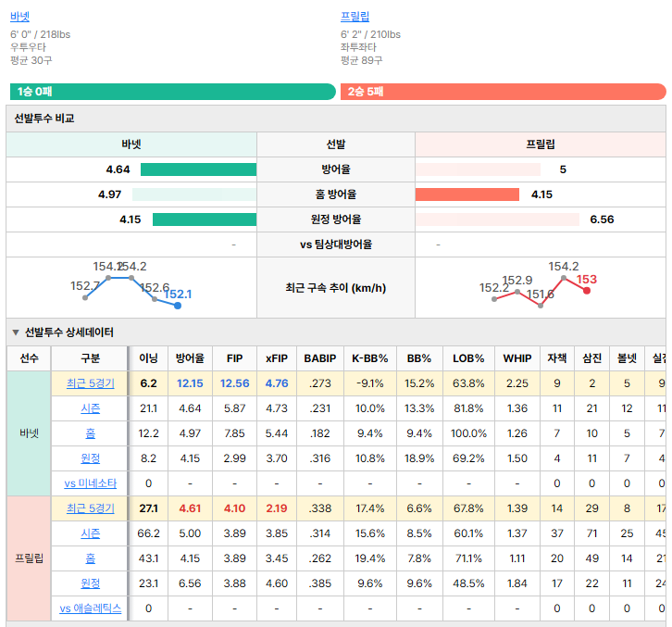Click the 6.56 원정 방어율 value for 프릴립
This screenshot has width=672, height=627.
(602, 219)
